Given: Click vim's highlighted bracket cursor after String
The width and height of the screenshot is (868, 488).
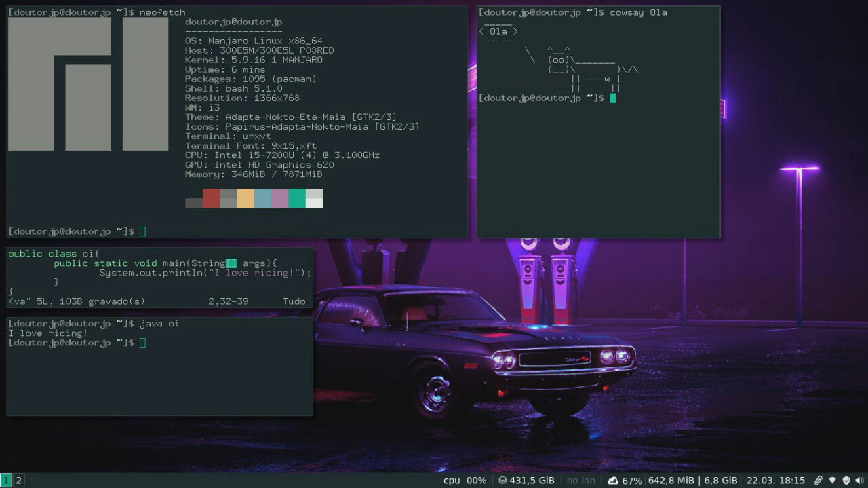Looking at the screenshot, I should click(x=231, y=263).
